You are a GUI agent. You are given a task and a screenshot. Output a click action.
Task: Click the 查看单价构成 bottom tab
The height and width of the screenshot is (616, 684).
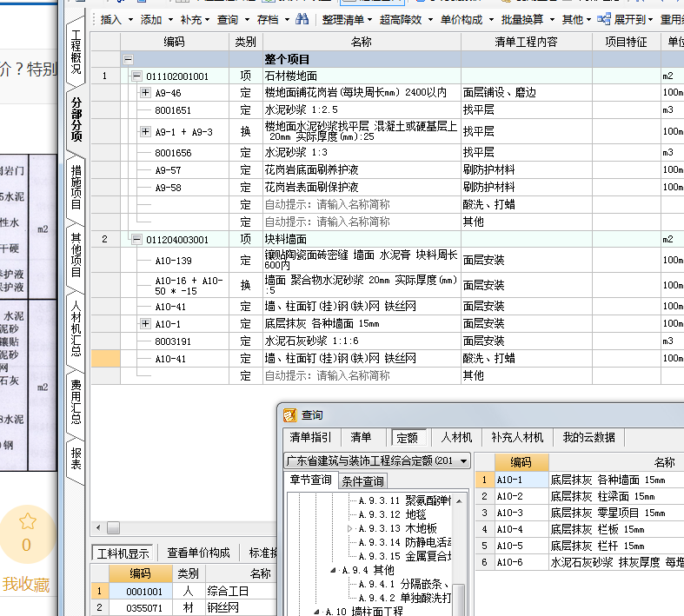[198, 553]
